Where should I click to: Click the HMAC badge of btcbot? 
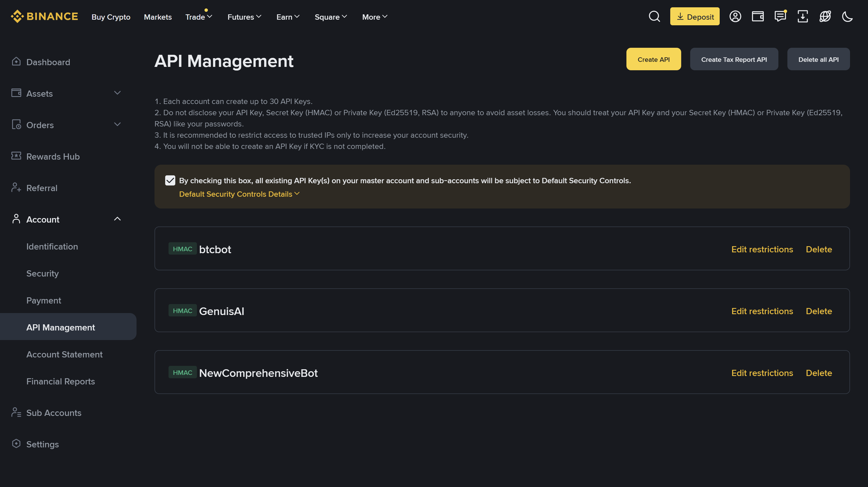coord(182,249)
